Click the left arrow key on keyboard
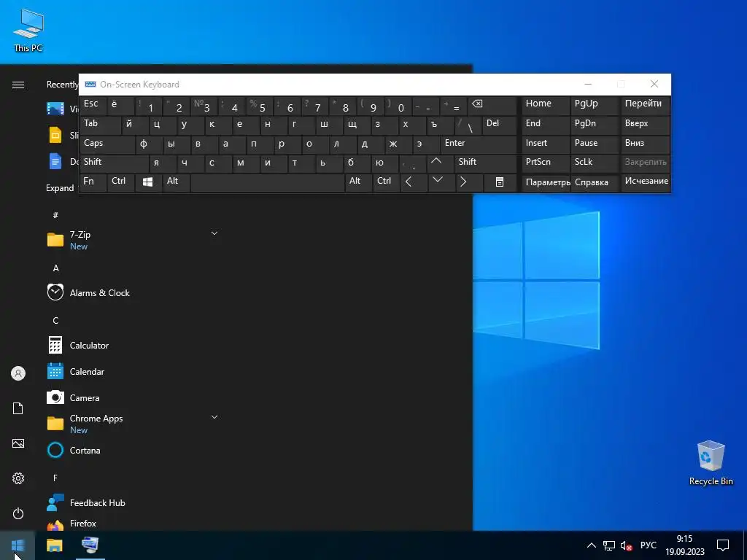The width and height of the screenshot is (747, 560). pyautogui.click(x=414, y=182)
